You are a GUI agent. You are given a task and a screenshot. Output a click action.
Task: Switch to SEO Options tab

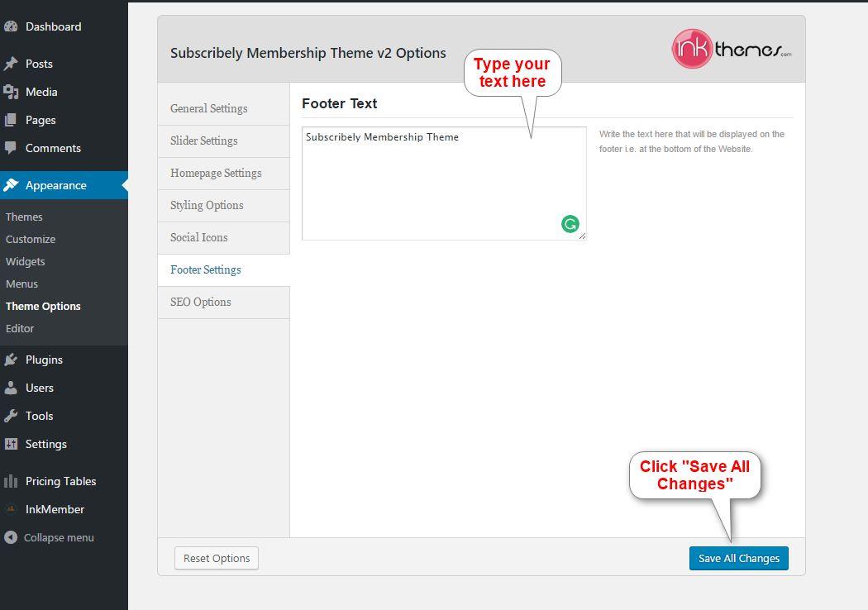pos(224,303)
